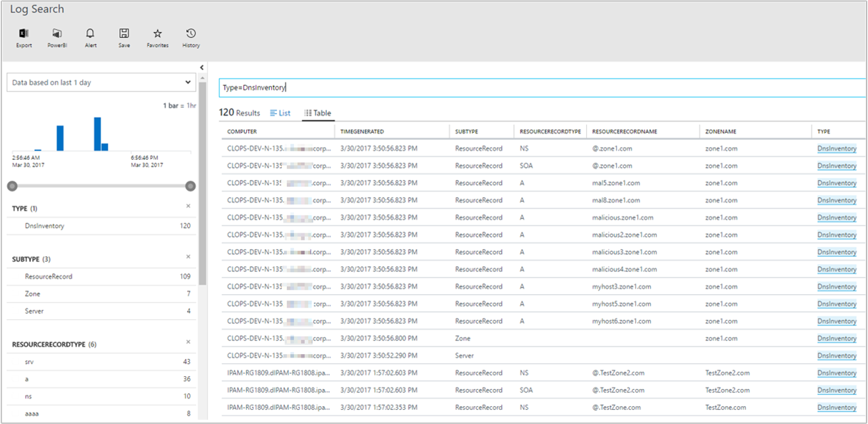The image size is (868, 424).
Task: Open the DnsInventory link in the first row
Action: coord(836,148)
